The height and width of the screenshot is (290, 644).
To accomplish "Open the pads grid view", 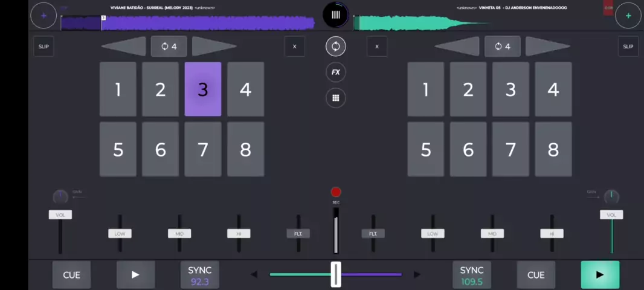I will tap(336, 98).
